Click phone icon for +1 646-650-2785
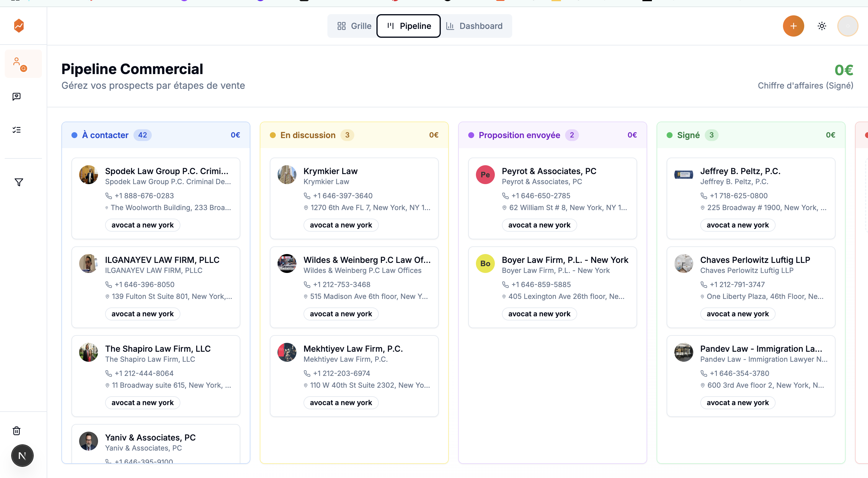 coord(505,196)
